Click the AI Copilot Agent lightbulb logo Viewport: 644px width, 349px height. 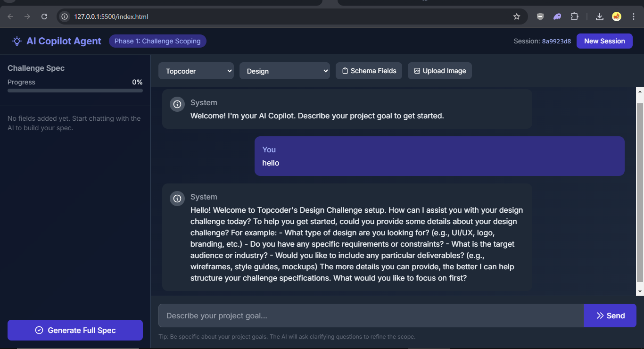tap(17, 41)
